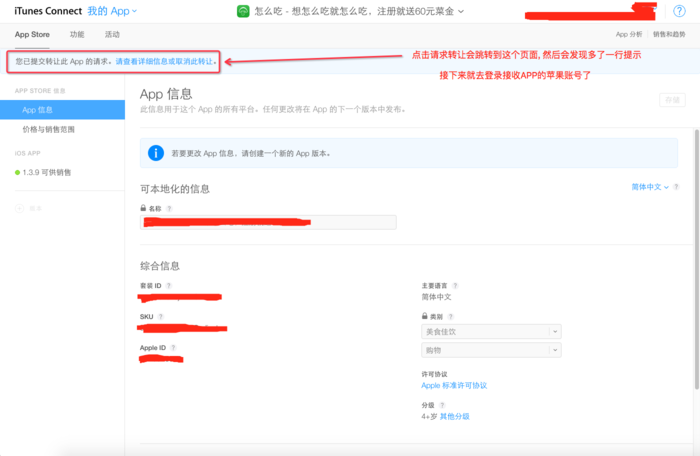Open the Apple 标准许可协议 link
The width and height of the screenshot is (700, 456).
454,385
